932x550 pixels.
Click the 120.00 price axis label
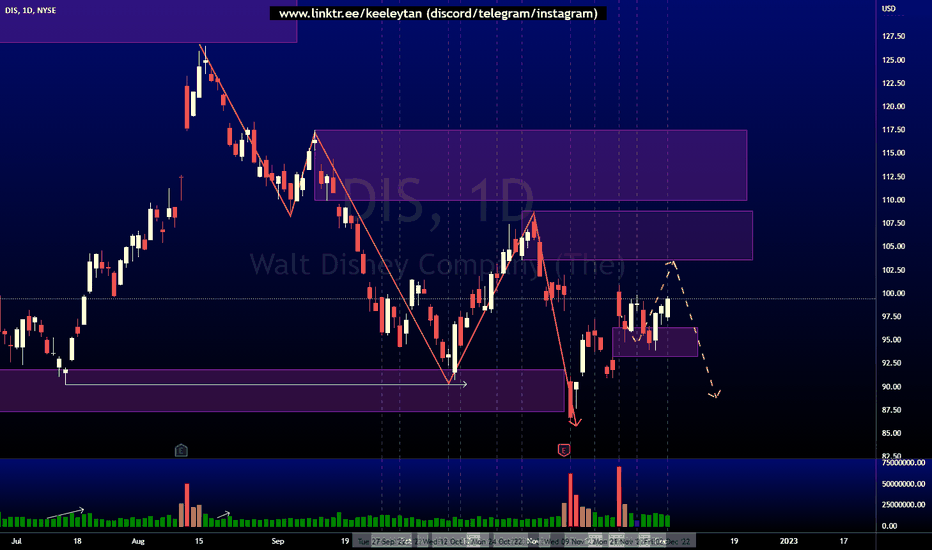[893, 106]
